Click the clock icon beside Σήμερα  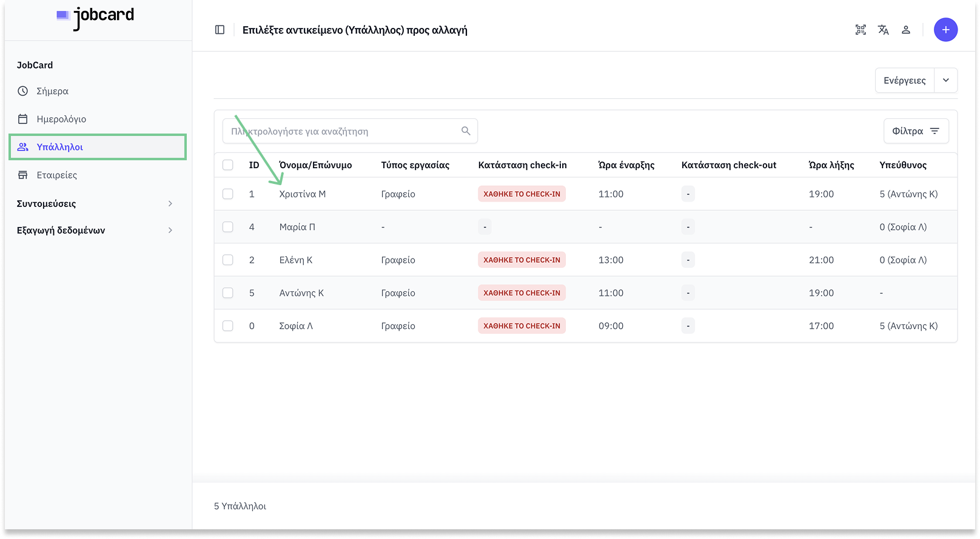coord(23,91)
